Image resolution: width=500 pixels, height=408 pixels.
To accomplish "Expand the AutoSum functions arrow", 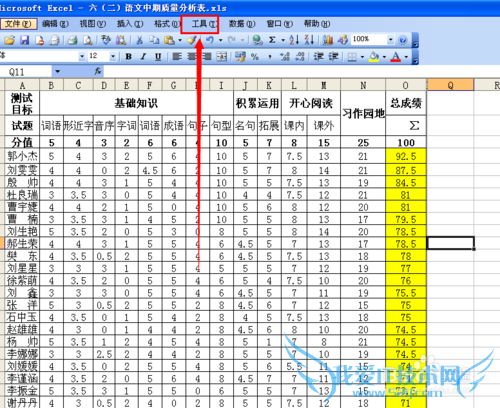I will [283, 40].
